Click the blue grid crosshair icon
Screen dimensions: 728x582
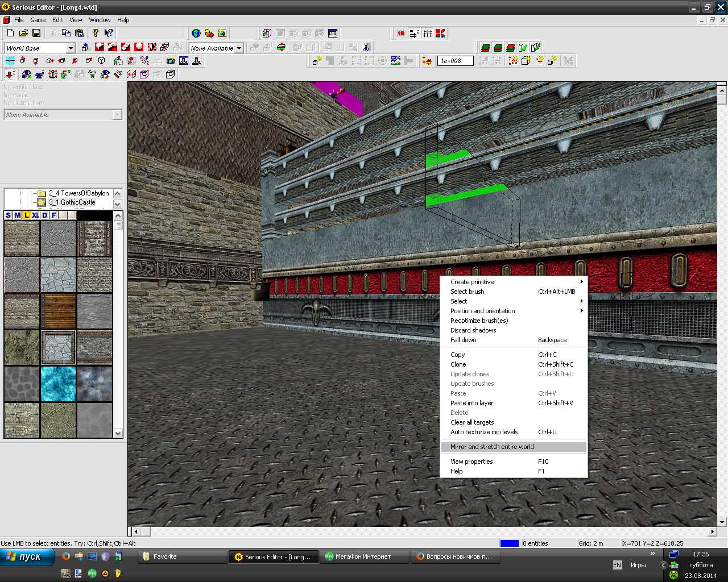[x=10, y=61]
